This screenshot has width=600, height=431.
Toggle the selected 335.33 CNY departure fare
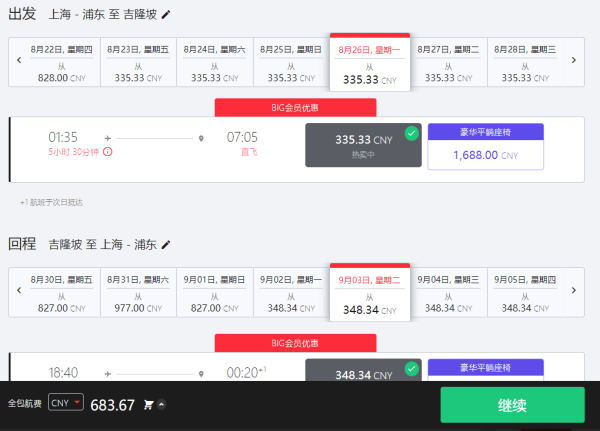363,145
